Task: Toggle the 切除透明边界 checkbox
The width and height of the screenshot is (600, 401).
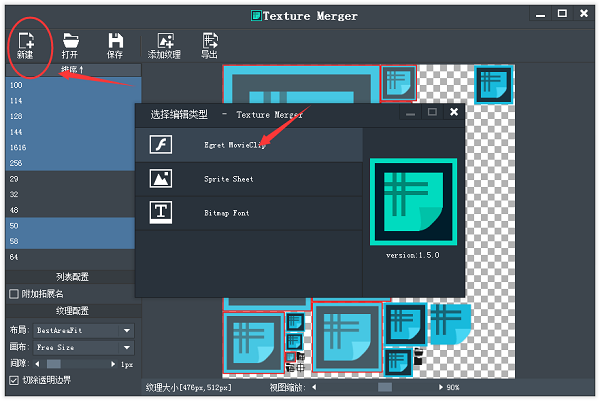Action: pos(14,380)
